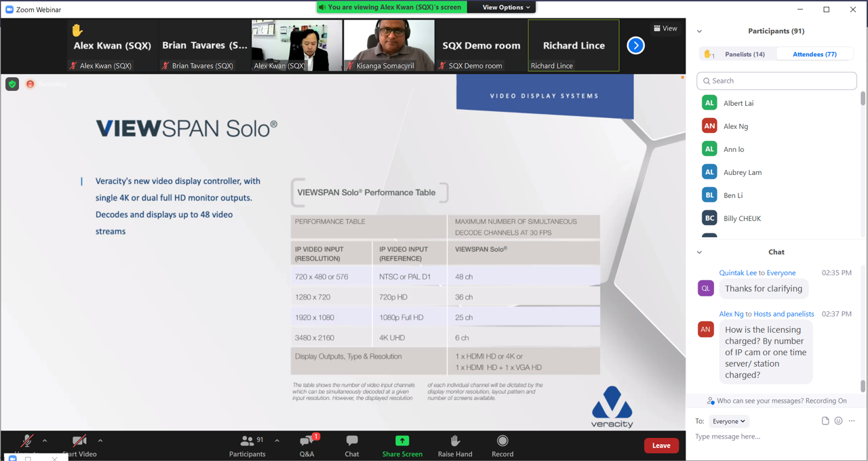Select Brian Tavares (SQX) video tile
This screenshot has width=868, height=461.
point(205,45)
